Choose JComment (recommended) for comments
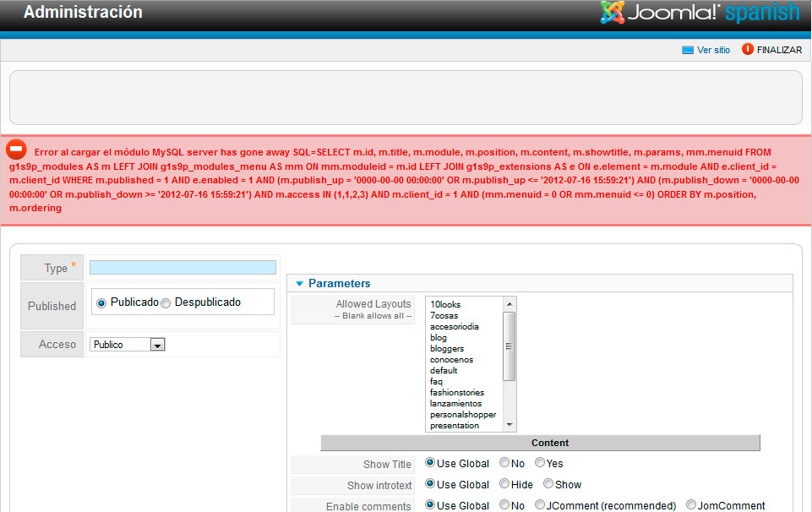This screenshot has height=512, width=812. coord(540,504)
